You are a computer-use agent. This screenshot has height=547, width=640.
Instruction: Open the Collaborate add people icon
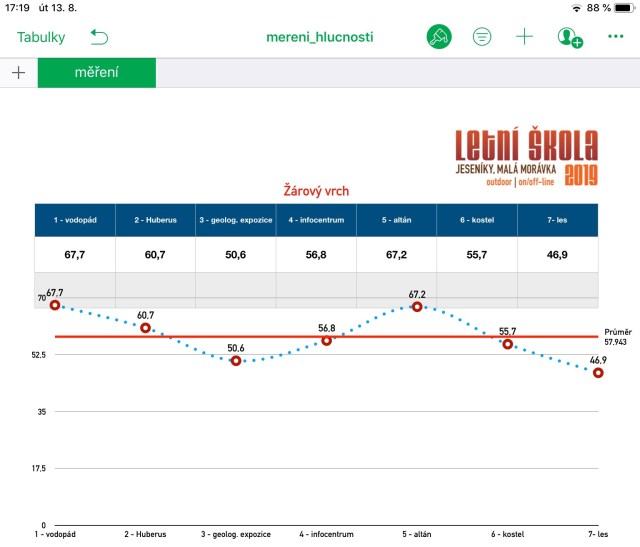point(570,37)
